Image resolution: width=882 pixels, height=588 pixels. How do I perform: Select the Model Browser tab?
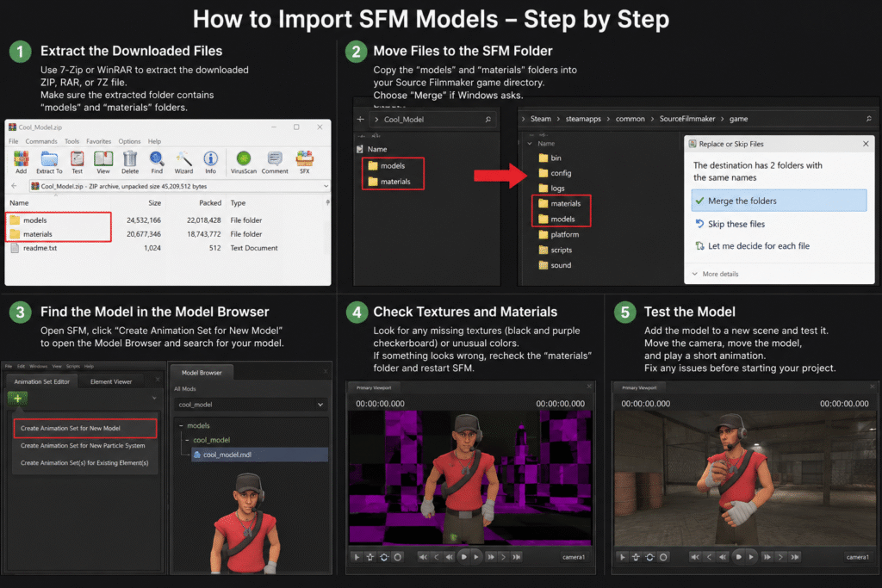click(x=202, y=373)
